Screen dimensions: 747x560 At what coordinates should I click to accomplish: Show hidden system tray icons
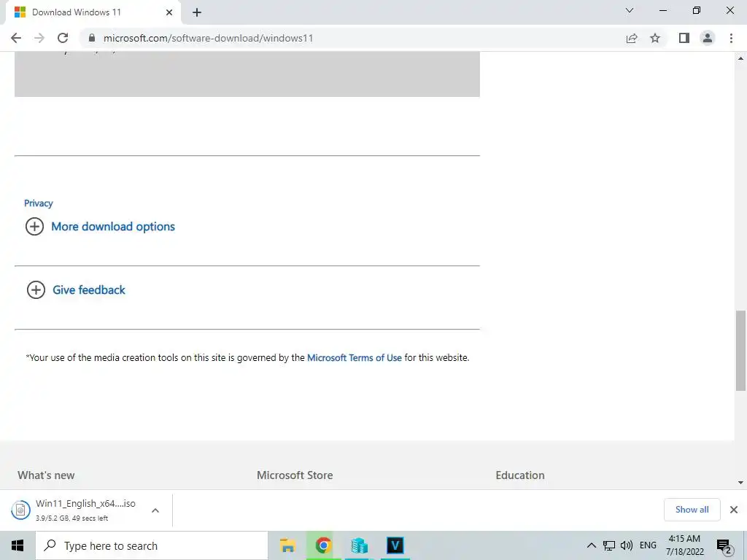591,545
